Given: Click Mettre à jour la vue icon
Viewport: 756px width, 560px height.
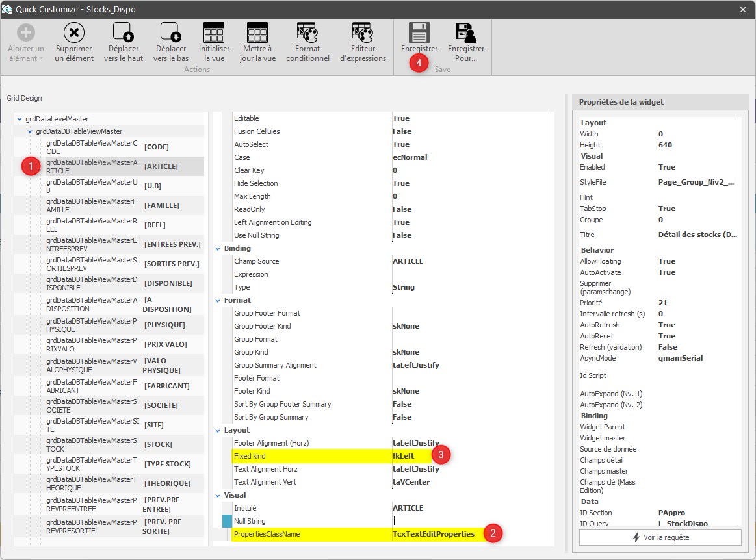Looking at the screenshot, I should pyautogui.click(x=257, y=32).
